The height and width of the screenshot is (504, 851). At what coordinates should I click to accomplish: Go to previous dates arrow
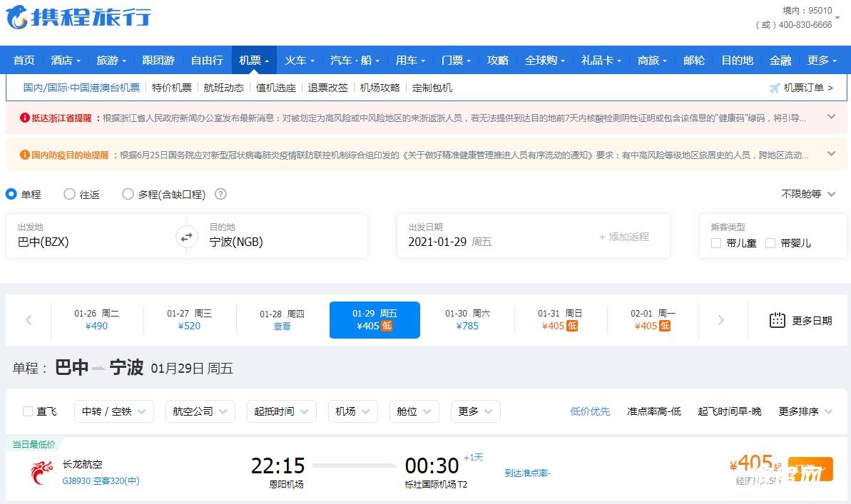click(29, 320)
